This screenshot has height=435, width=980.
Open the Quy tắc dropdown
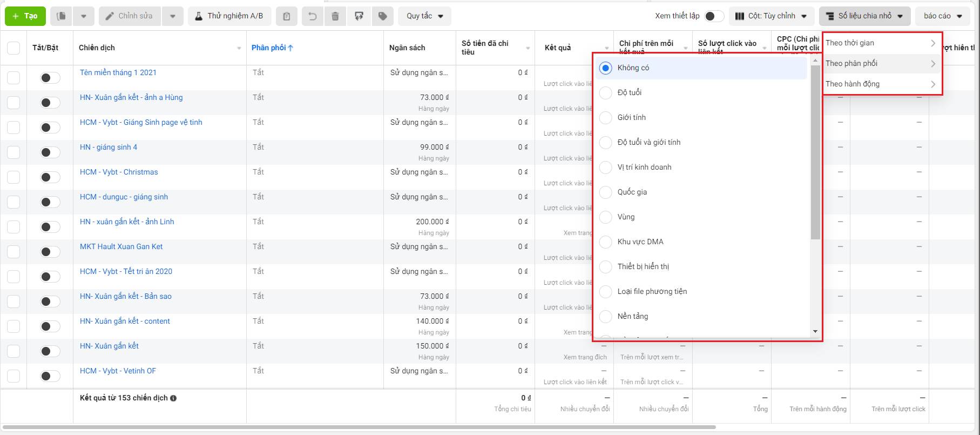coord(424,16)
